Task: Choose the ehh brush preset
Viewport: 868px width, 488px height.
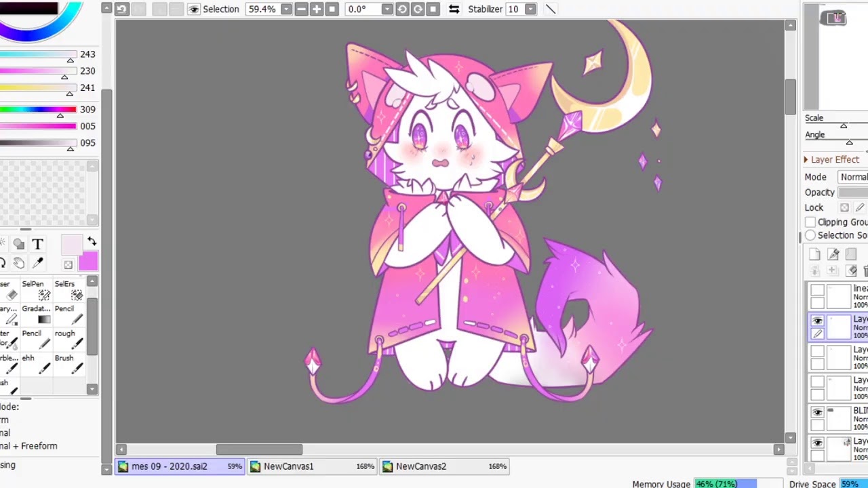Action: [x=37, y=364]
